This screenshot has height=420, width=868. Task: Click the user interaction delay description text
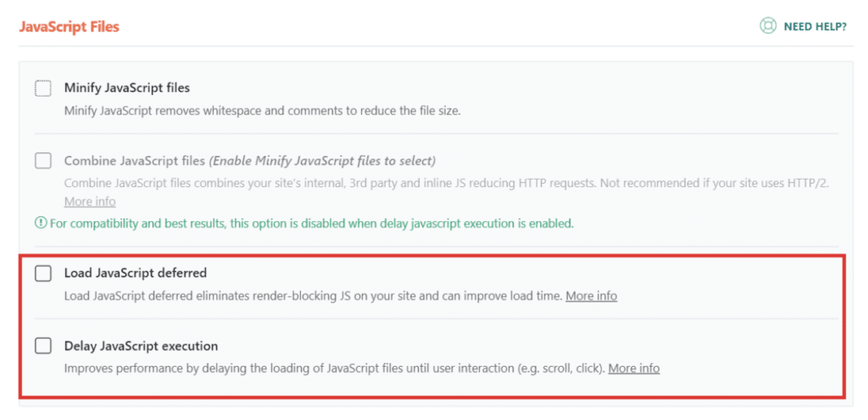tap(335, 368)
